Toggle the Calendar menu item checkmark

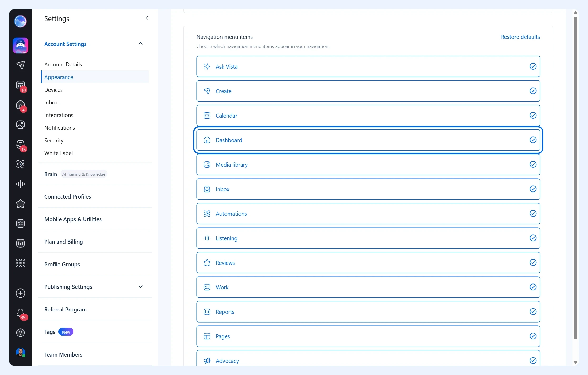coord(533,115)
